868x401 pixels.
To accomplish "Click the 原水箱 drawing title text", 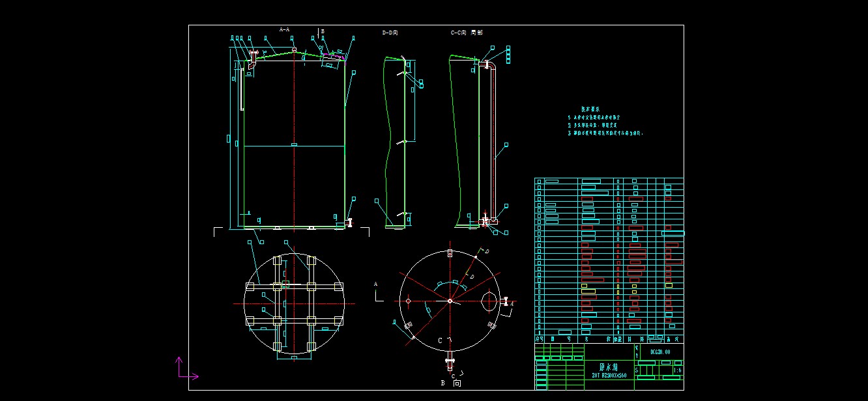I will click(609, 367).
